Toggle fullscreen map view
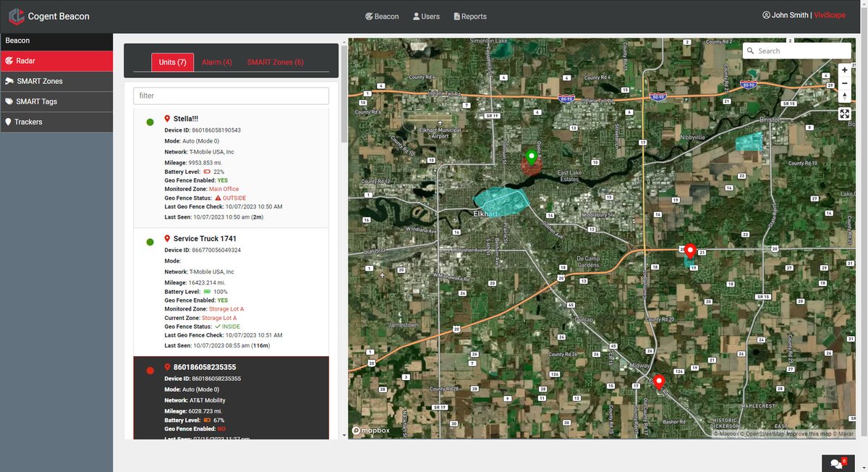Screen dimensions: 868x472 point(844,114)
